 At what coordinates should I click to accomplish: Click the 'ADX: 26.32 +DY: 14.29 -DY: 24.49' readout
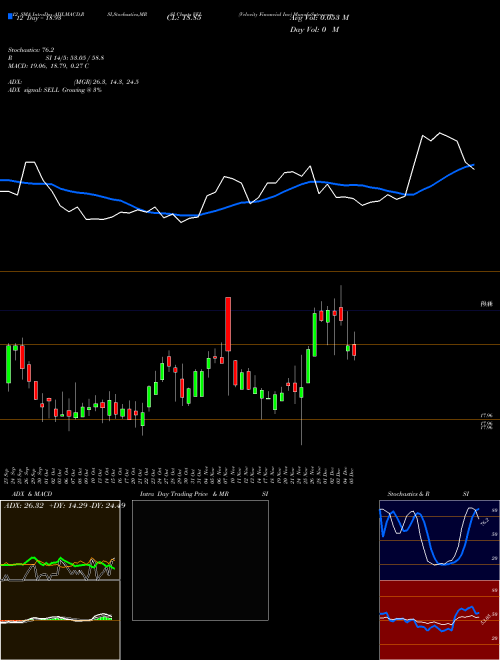point(64,506)
